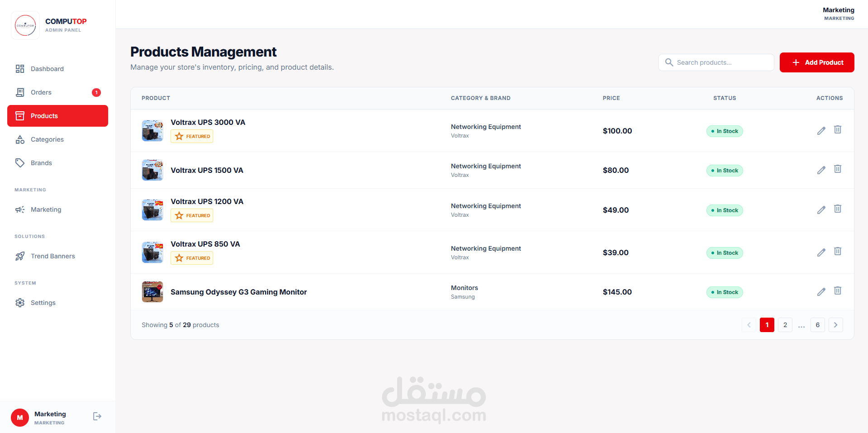Edit Voltrax UPS 3000 VA pencil icon
868x433 pixels.
[x=821, y=131]
